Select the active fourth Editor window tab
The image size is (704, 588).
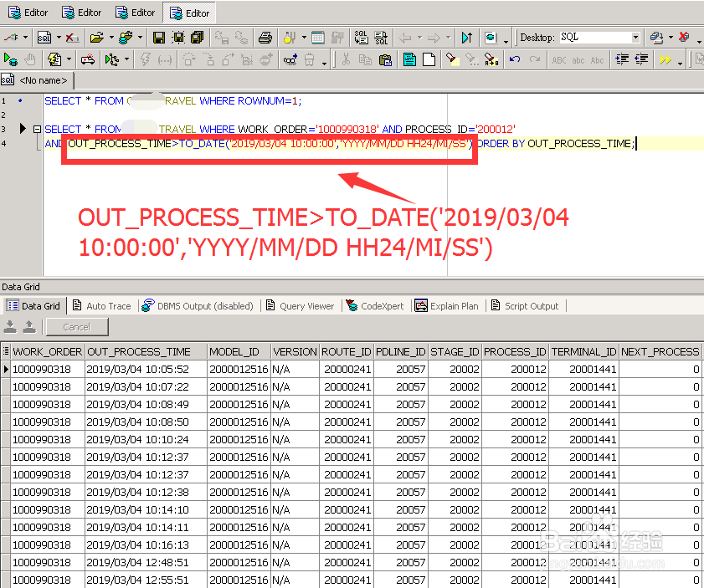tap(189, 13)
